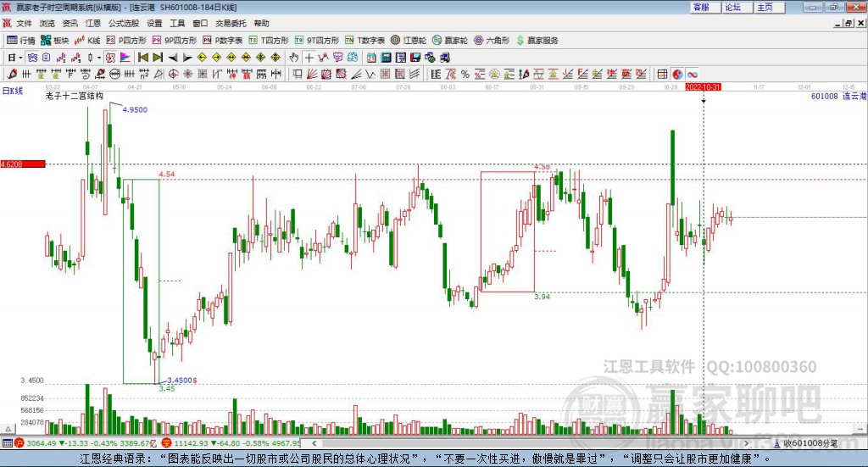The width and height of the screenshot is (868, 467).
Task: Open the 江恩 menu
Action: 93,23
